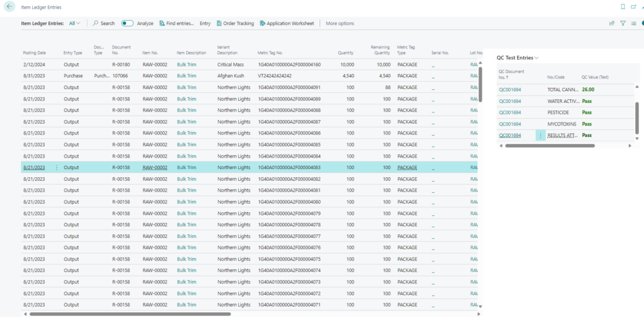The width and height of the screenshot is (644, 321).
Task: Open Item Description column header menu
Action: point(191,53)
